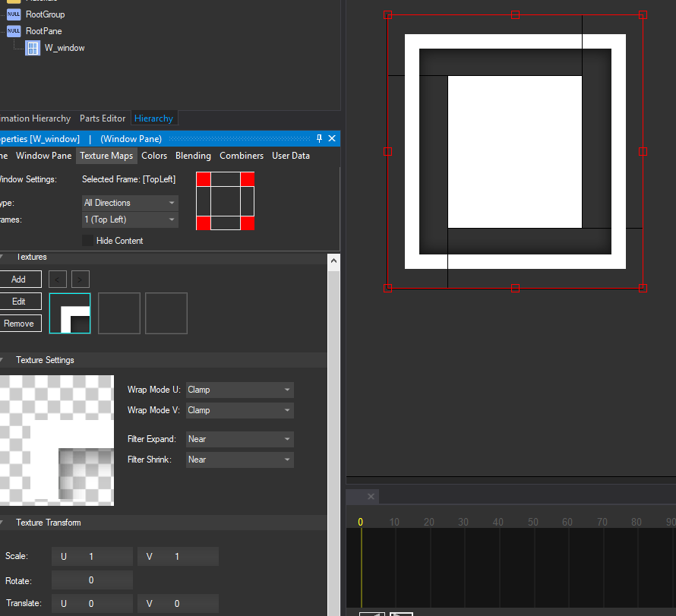Viewport: 676px width, 616px height.
Task: Click the RootGroup NULL icon
Action: [x=14, y=14]
